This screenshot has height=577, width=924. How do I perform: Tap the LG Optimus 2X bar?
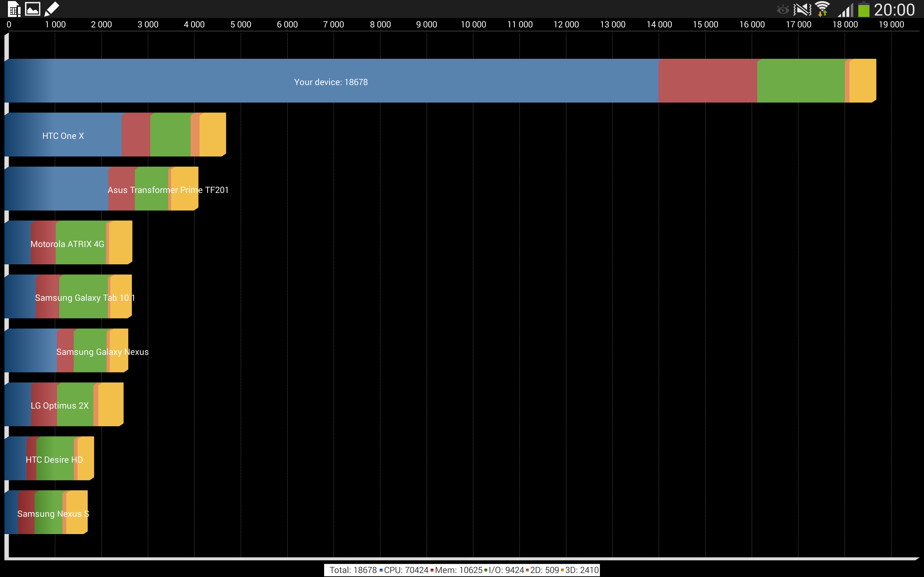(60, 405)
